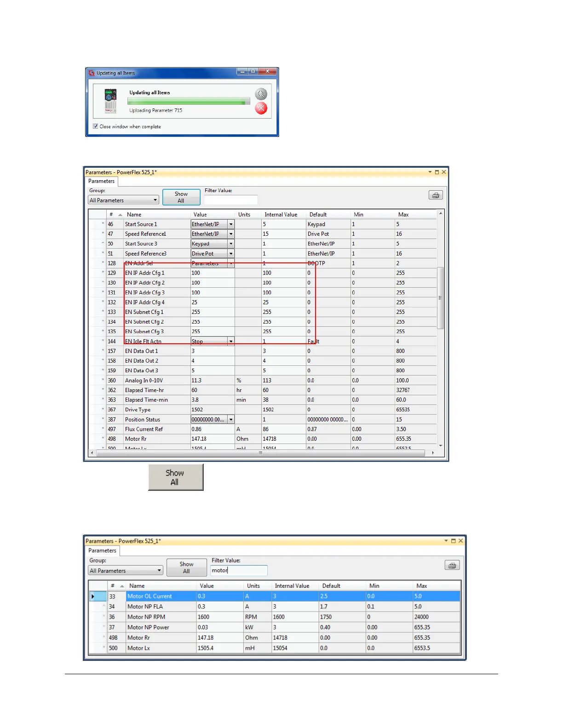Click Show All in upper Parameters window
The height and width of the screenshot is (728, 563).
point(181,197)
